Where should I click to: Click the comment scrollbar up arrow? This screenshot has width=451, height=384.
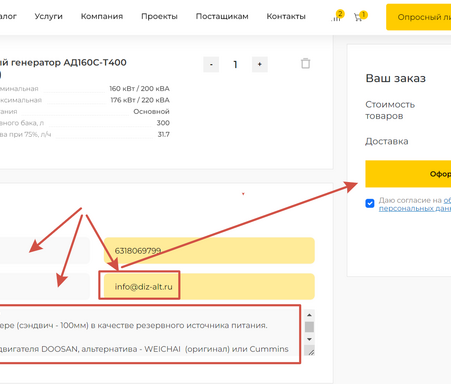tap(309, 315)
